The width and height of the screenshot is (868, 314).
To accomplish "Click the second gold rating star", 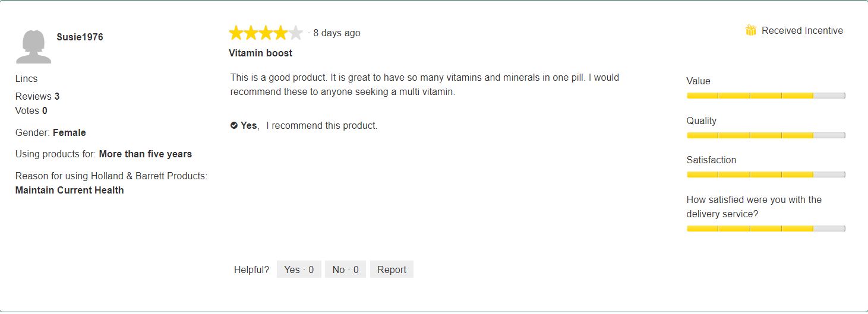I will click(x=251, y=33).
